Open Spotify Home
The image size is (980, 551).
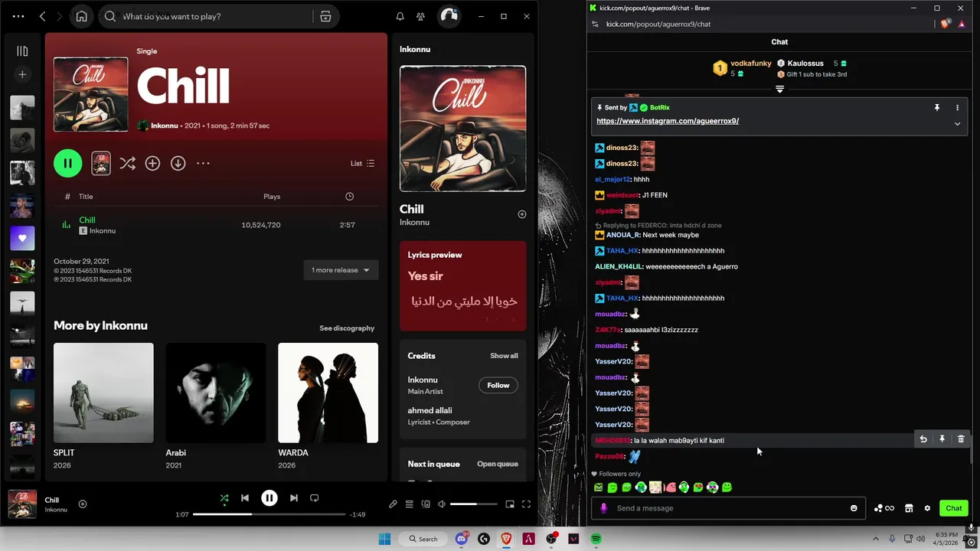[x=82, y=16]
